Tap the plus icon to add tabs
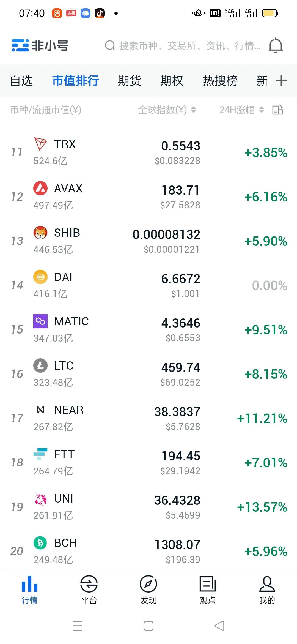Screen dimensions: 297x644 (281, 80)
